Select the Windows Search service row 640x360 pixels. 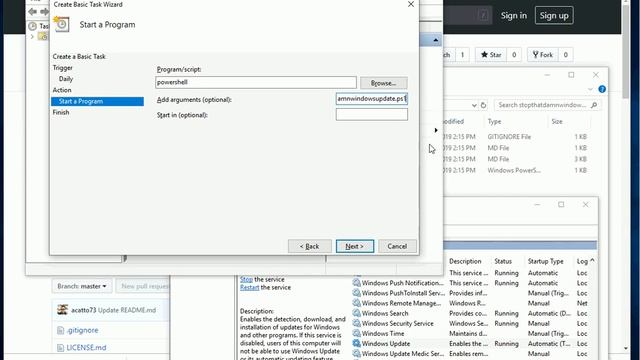(471, 313)
